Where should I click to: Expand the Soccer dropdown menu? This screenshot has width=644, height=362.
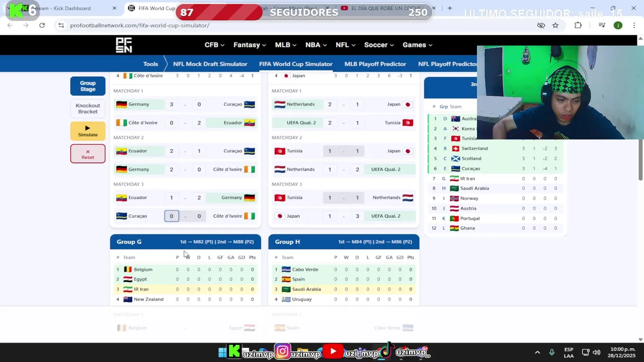tap(379, 45)
